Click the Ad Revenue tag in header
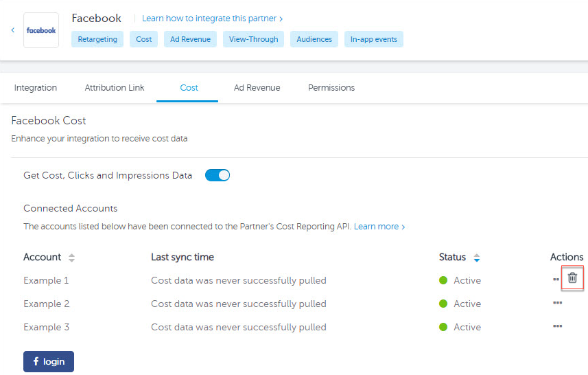 [x=190, y=39]
